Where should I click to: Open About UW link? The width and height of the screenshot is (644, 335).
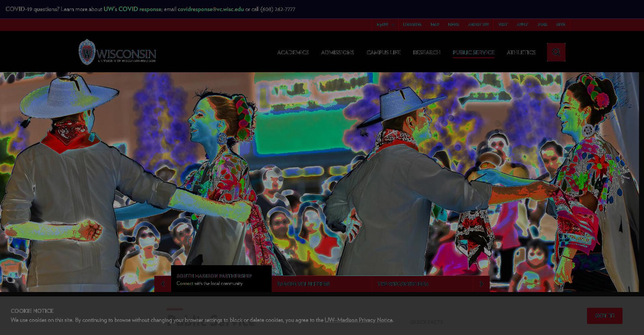(x=478, y=25)
